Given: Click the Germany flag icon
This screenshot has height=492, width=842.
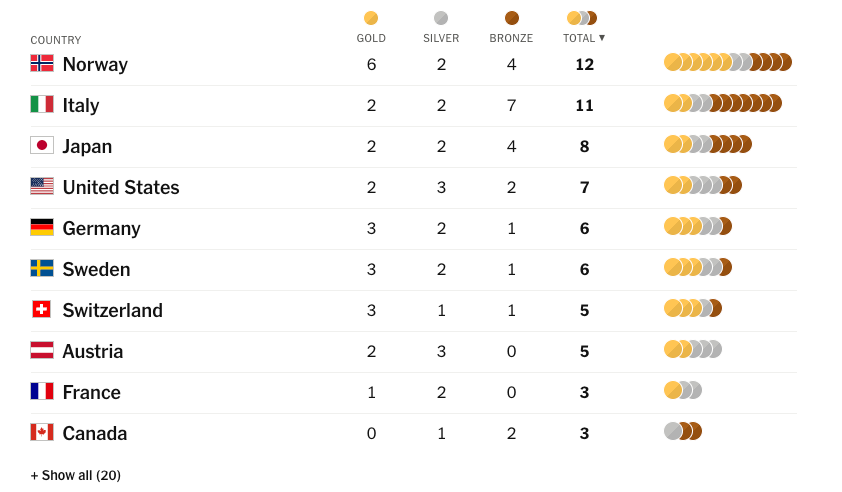Looking at the screenshot, I should [42, 227].
